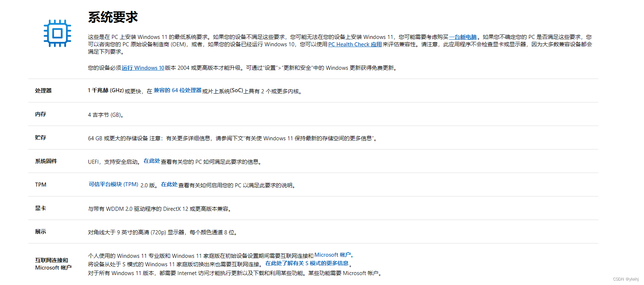Open the 一台新电脑 link
The image size is (644, 285).
point(463,37)
